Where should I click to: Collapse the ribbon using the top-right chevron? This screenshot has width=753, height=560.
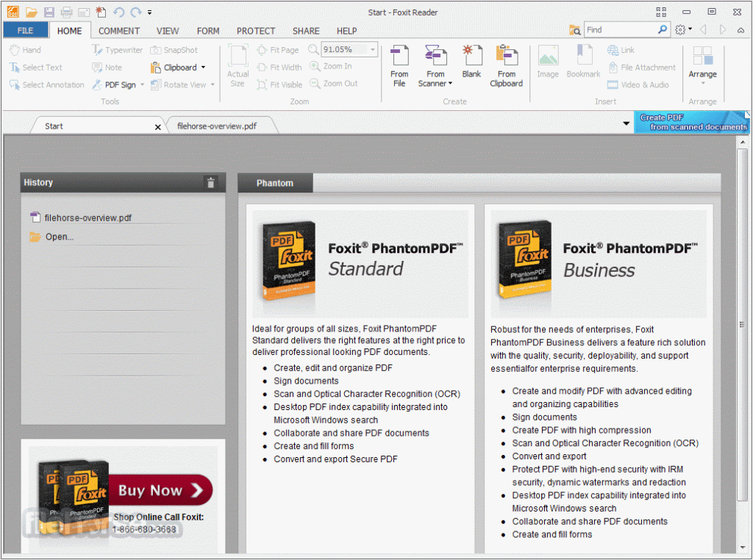tap(741, 29)
